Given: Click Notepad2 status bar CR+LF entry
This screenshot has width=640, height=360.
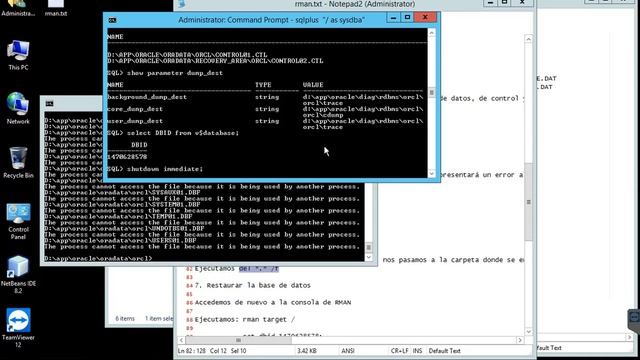Looking at the screenshot, I should pos(399,351).
